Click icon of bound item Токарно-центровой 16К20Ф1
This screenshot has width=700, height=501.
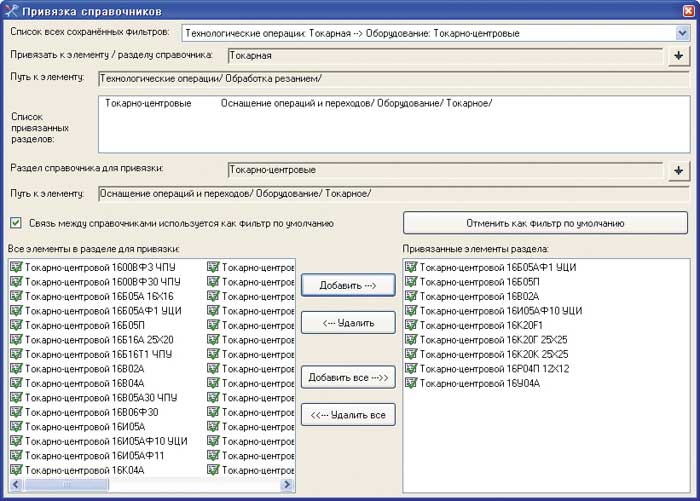(x=411, y=325)
